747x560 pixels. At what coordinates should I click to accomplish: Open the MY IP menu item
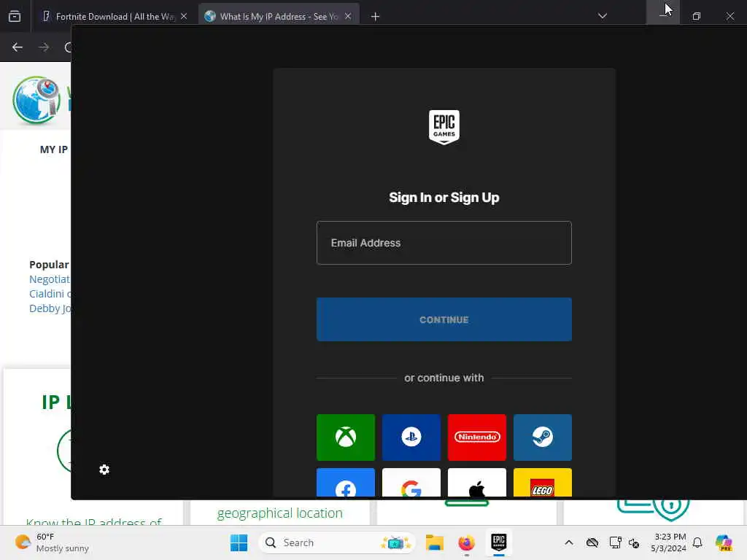(54, 149)
